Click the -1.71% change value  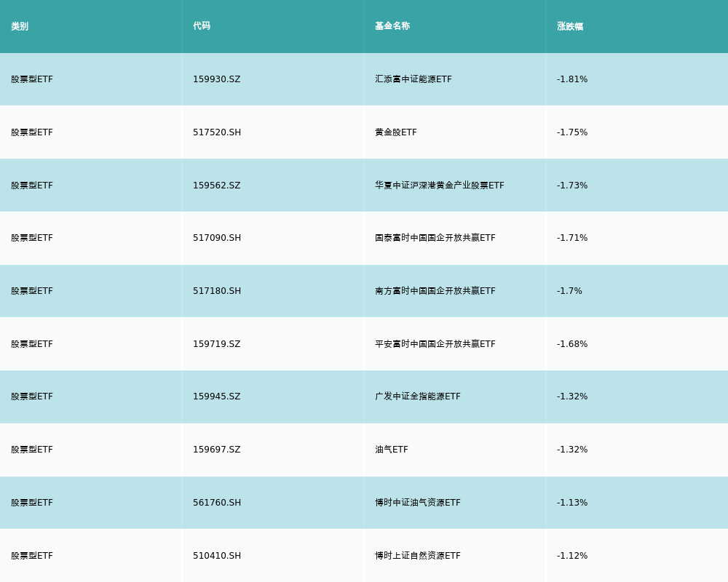(572, 238)
